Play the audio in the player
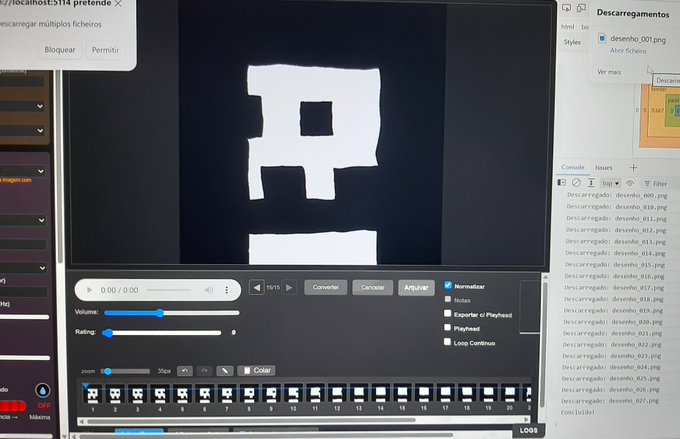 (x=89, y=290)
